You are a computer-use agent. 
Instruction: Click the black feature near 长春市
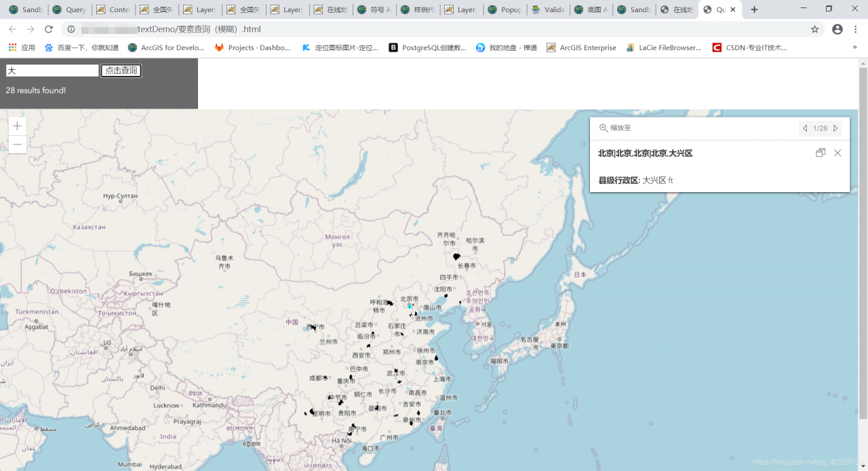456,257
